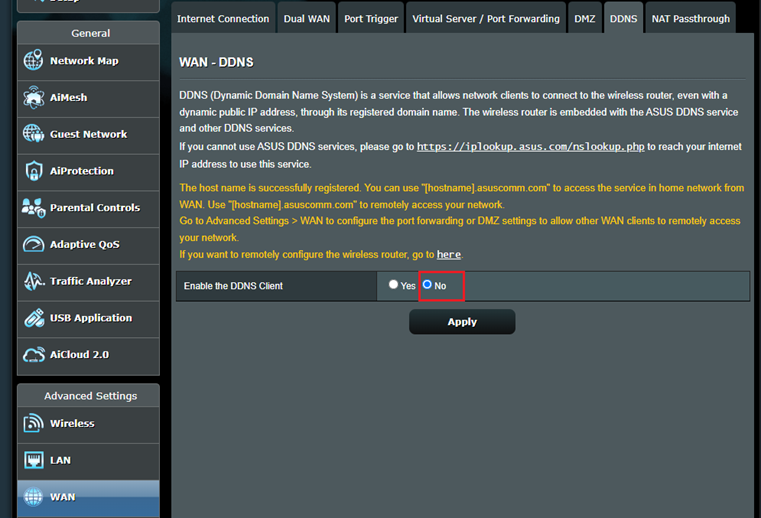Click the Traffic Analyzer waveform icon
761x518 pixels.
34,281
